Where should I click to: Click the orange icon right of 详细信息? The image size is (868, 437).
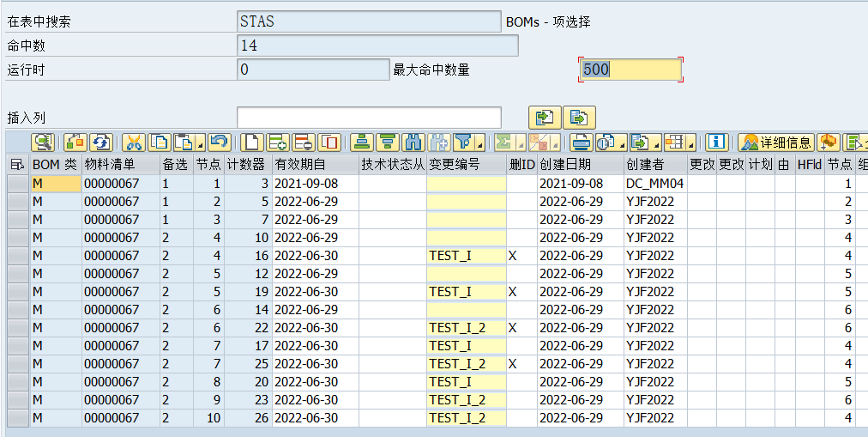[829, 143]
